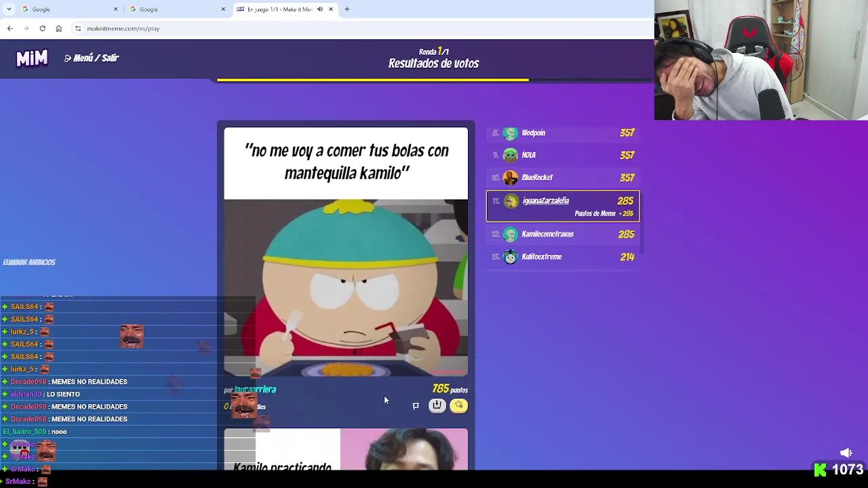Click Kulitoextreme's avatar icon

(511, 257)
